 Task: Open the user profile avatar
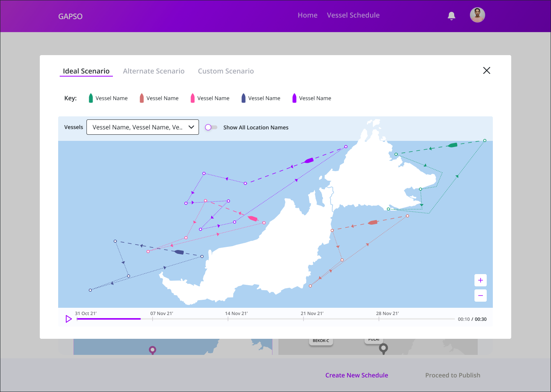coord(477,15)
